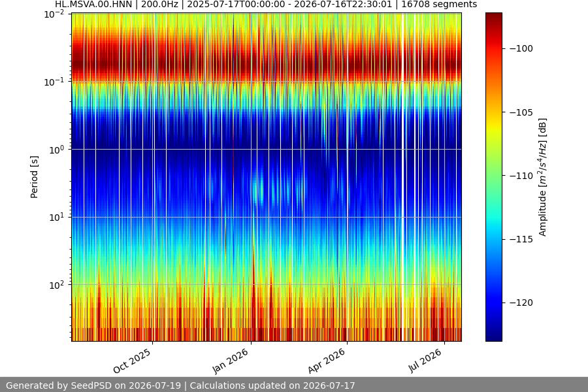
Task: Click the amplitude colorbar gradient
Action: [493, 177]
